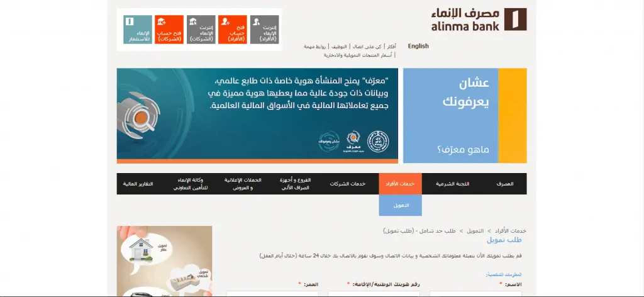644x297 pixels.
Task: Click the sofa تمويل شخصي bubble image
Action: click(x=190, y=279)
